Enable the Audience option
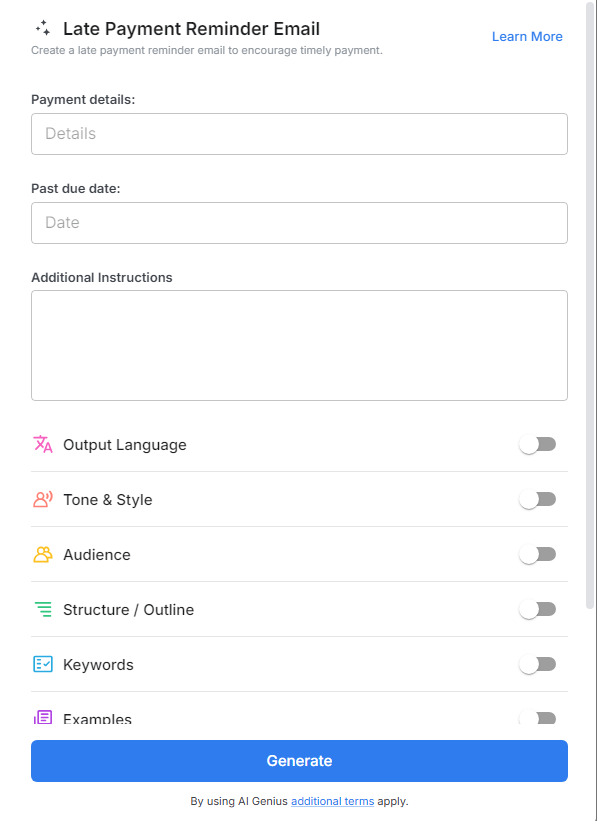Screen dimensions: 597x821 pos(538,554)
